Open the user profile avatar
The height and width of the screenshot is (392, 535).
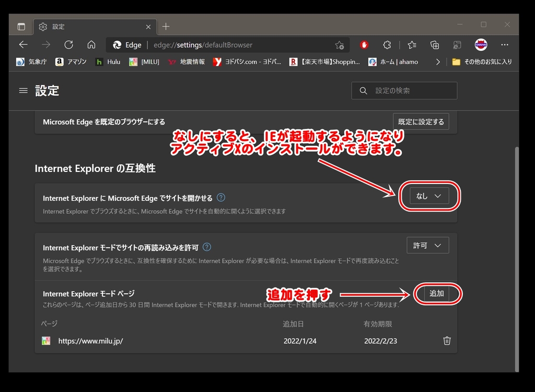pos(481,45)
